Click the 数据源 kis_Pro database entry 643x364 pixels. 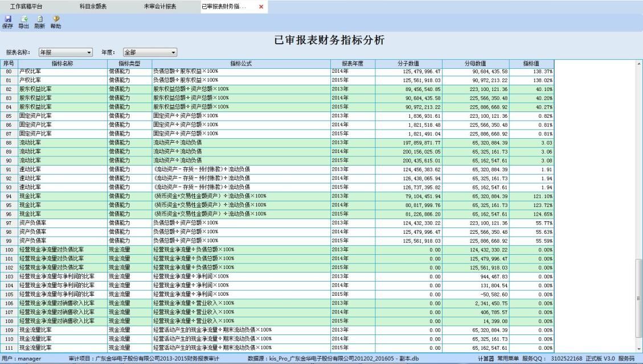pyautogui.click(x=333, y=359)
